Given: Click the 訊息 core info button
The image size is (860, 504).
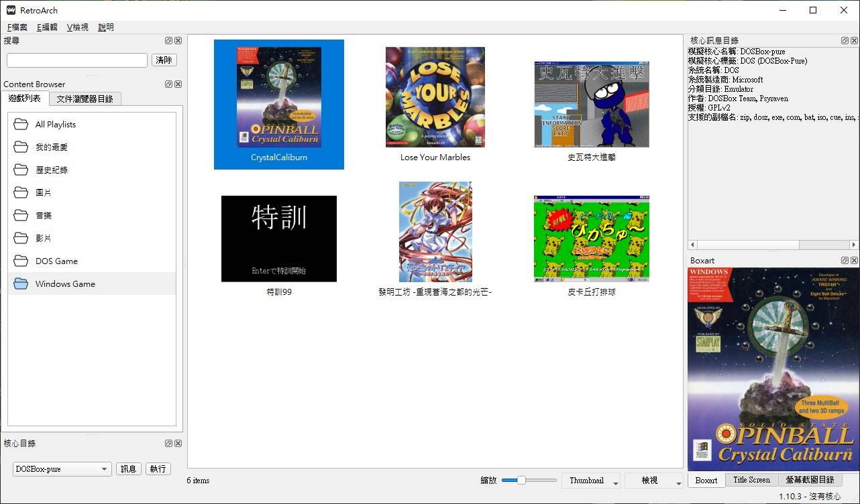Looking at the screenshot, I should tap(128, 469).
